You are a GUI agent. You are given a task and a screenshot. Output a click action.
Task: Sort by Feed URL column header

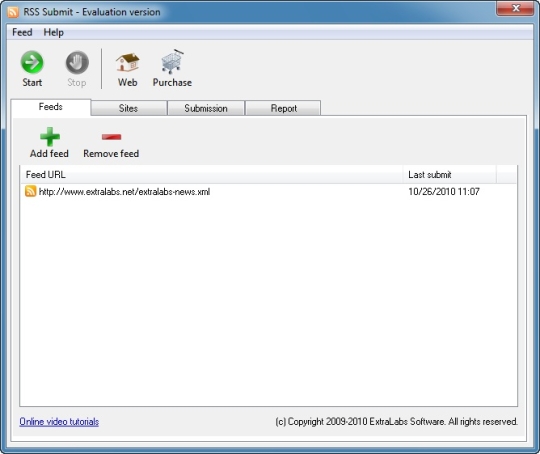211,175
